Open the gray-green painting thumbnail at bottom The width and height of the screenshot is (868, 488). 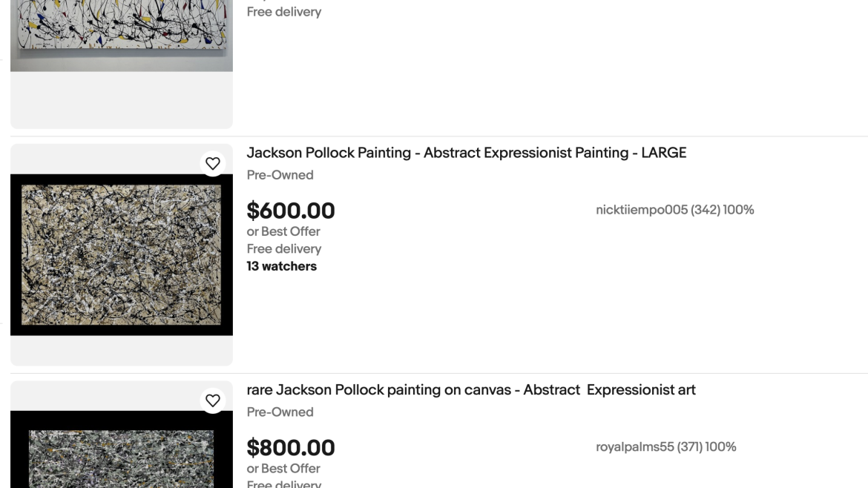(121, 449)
